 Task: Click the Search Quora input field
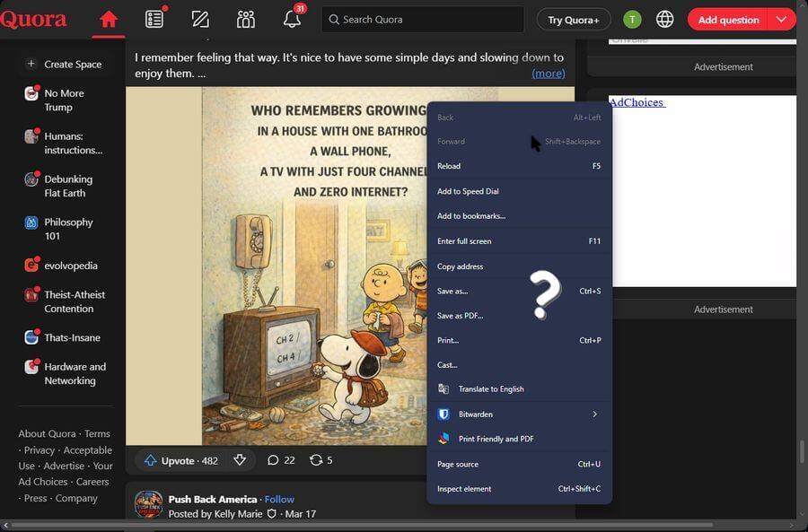click(x=422, y=20)
